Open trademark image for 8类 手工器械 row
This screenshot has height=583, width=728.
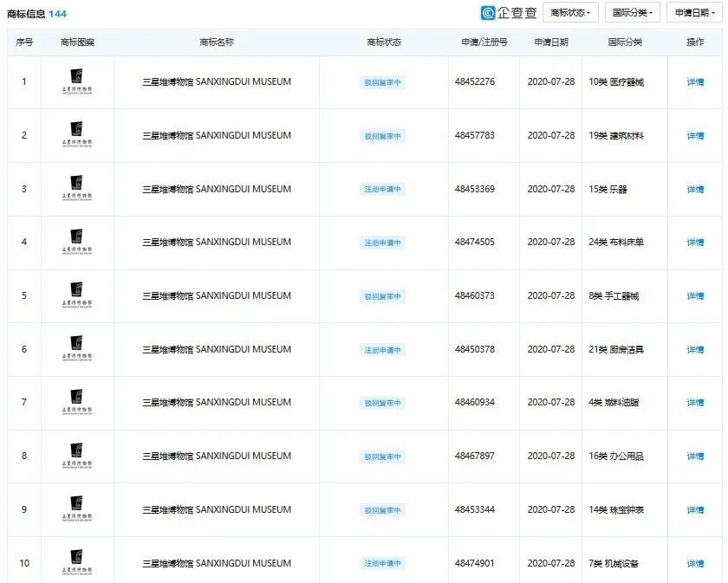pyautogui.click(x=77, y=295)
